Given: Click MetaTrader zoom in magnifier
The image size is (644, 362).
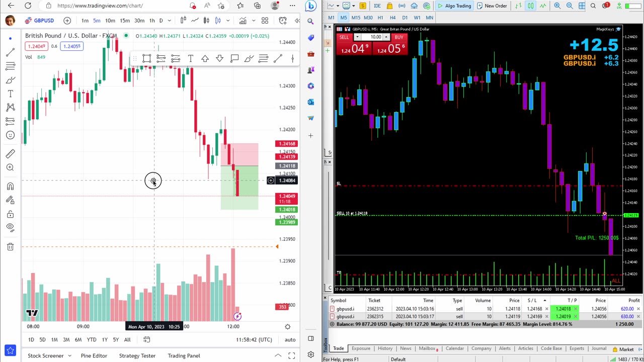Looking at the screenshot, I should [x=557, y=6].
